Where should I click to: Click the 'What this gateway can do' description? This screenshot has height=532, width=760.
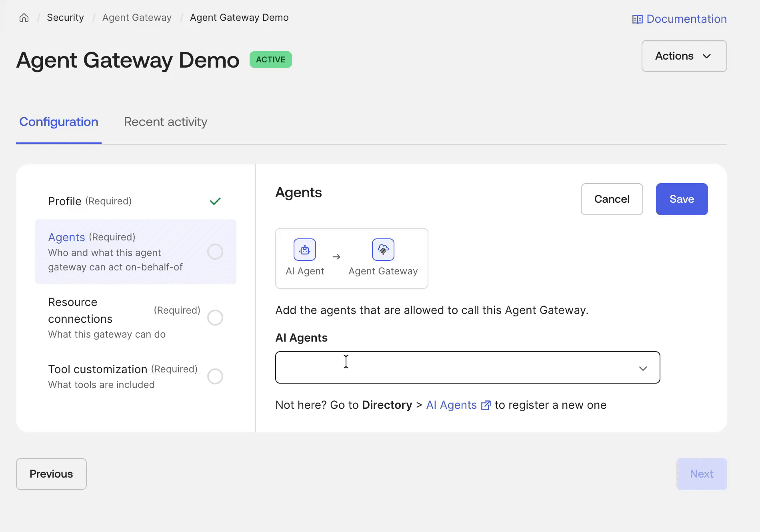[x=107, y=334]
